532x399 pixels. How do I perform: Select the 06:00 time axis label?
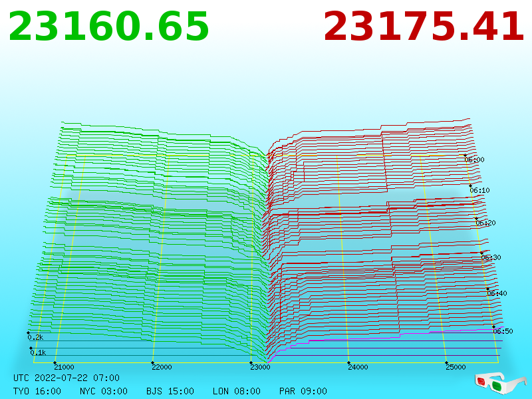tap(474, 160)
